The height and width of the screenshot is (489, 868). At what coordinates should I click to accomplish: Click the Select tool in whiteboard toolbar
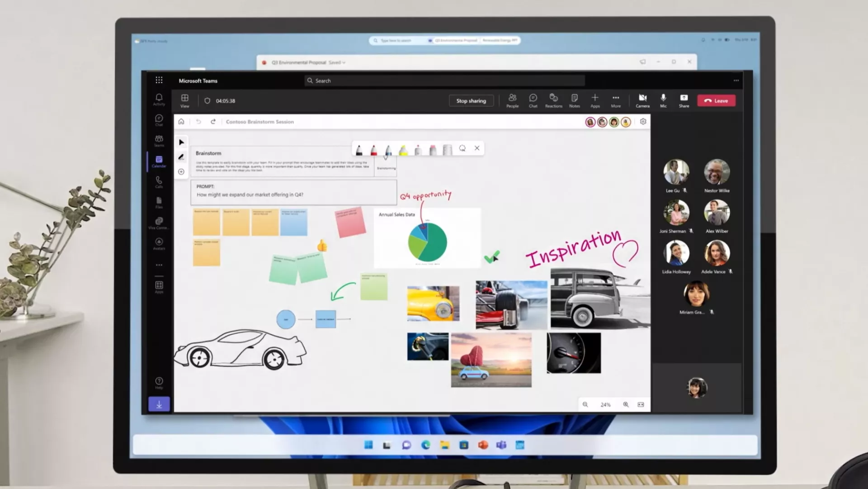pyautogui.click(x=182, y=142)
